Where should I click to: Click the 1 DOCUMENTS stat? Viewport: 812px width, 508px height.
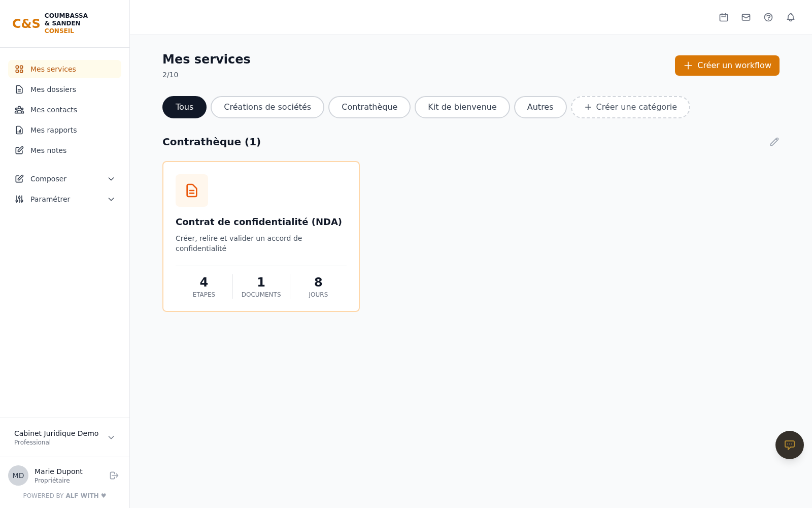tap(261, 287)
